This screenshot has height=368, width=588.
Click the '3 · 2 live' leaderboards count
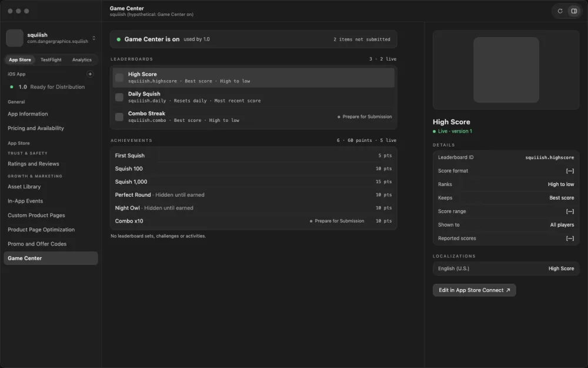tap(383, 59)
